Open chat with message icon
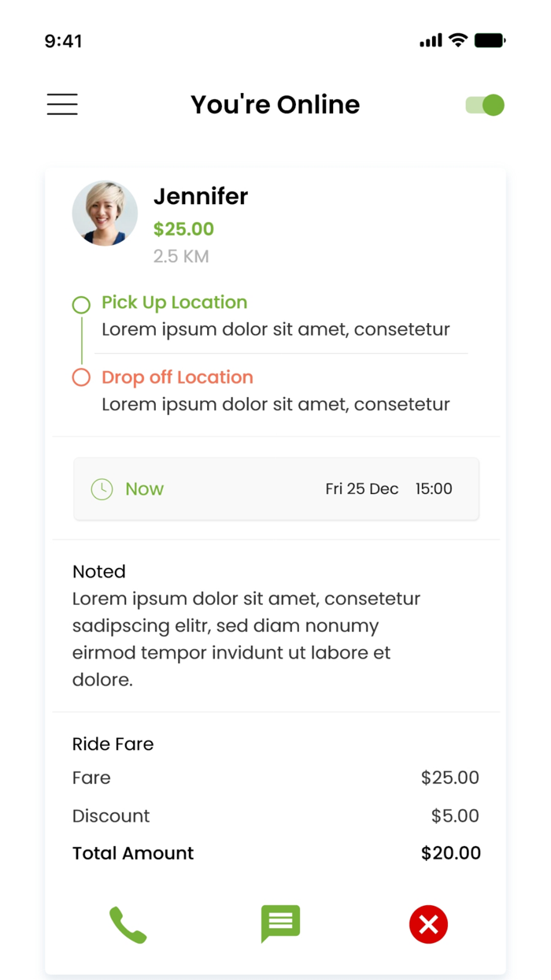The width and height of the screenshot is (551, 980). click(280, 923)
